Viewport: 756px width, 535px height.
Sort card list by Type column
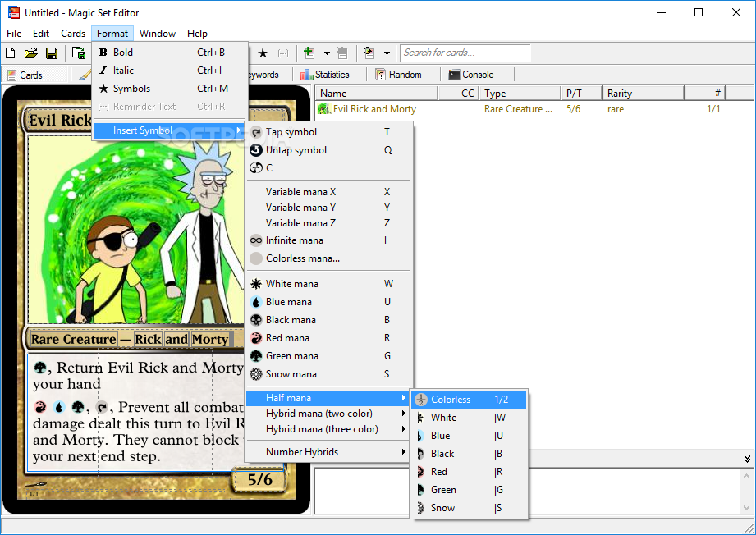click(x=520, y=93)
